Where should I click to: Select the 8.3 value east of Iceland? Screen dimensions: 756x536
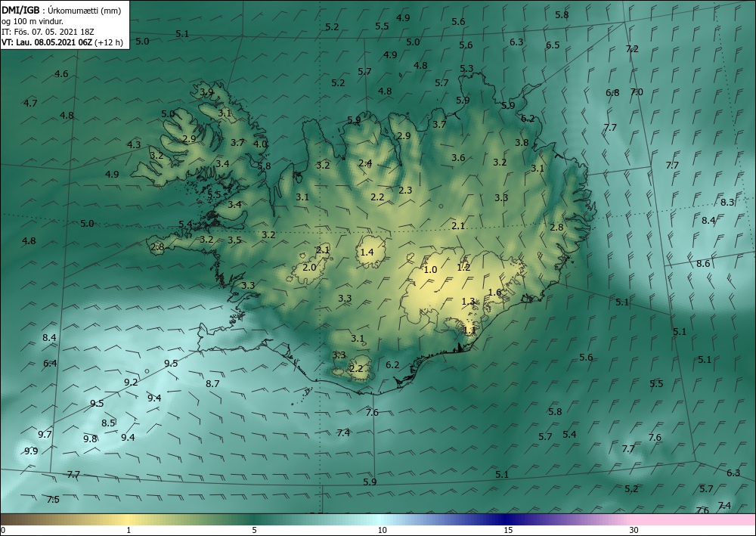coord(727,202)
